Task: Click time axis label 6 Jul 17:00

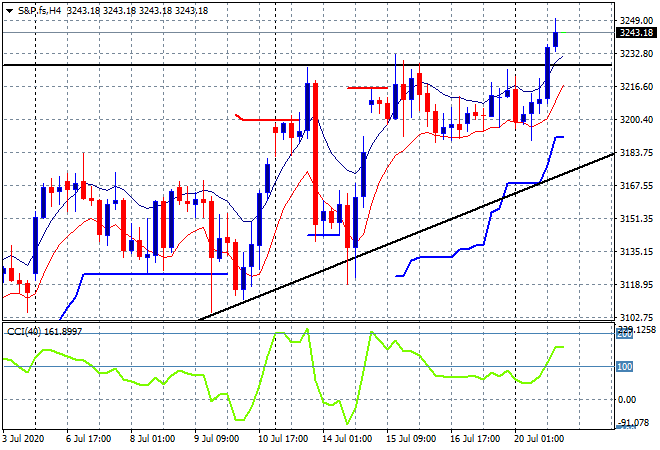Action: [x=88, y=439]
